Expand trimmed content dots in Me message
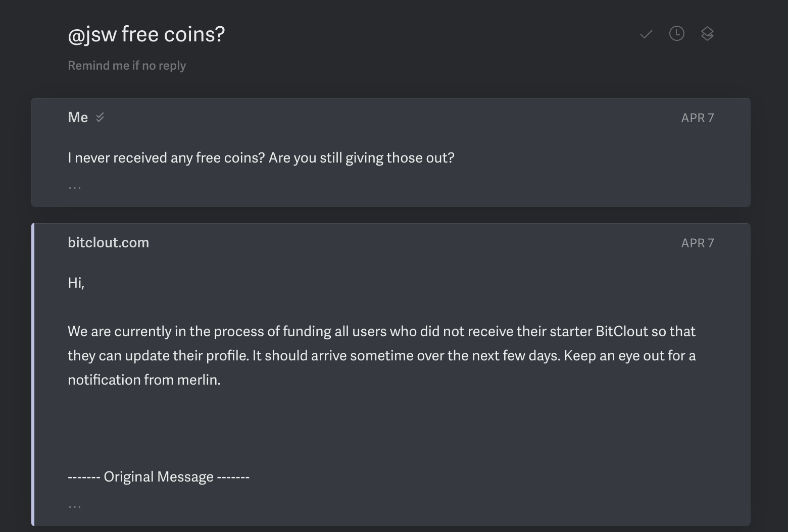This screenshot has height=532, width=788. point(75,188)
